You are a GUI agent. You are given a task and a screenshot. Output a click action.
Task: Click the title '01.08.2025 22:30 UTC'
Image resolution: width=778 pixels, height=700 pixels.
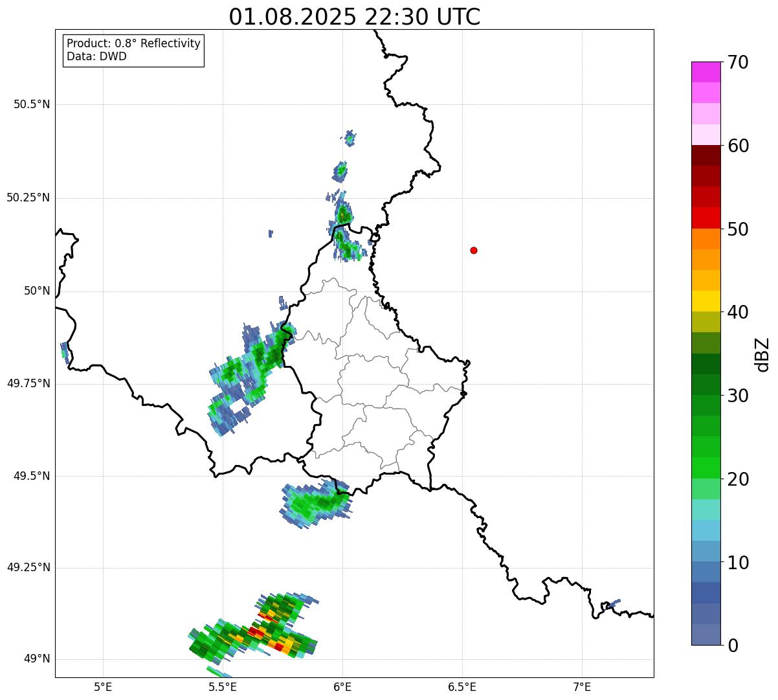[x=355, y=17]
